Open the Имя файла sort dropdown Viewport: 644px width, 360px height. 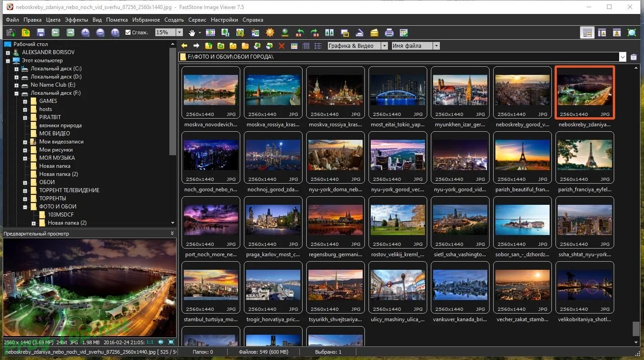pos(436,46)
